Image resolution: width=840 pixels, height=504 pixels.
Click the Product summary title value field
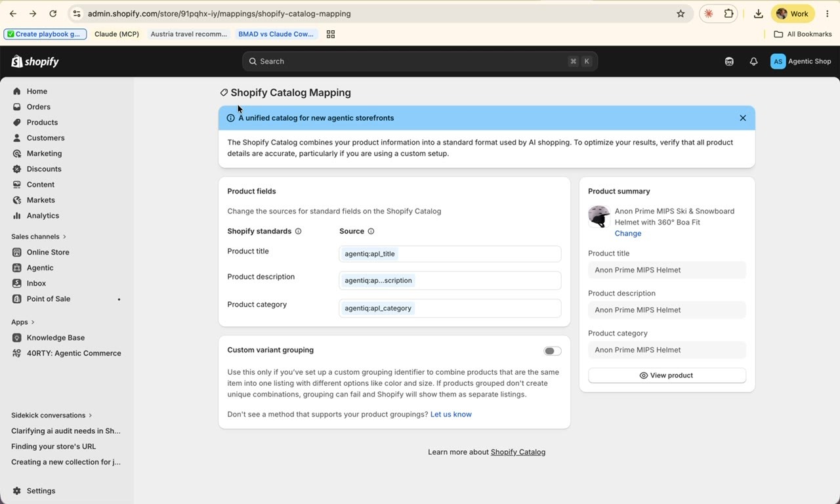pos(667,270)
